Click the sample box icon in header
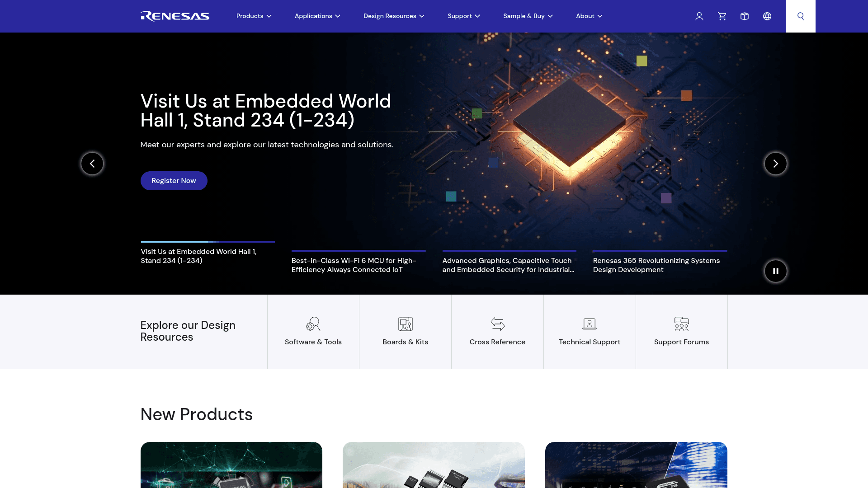 click(745, 16)
